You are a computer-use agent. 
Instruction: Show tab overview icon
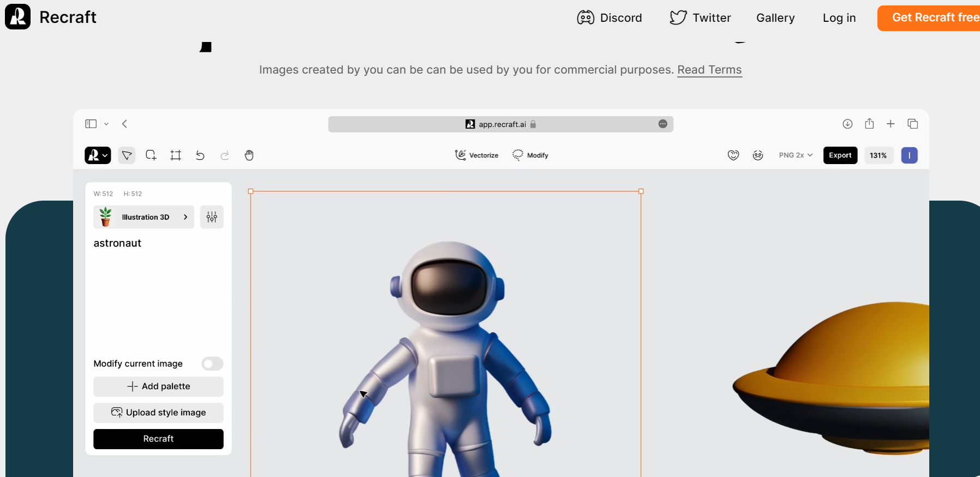912,124
